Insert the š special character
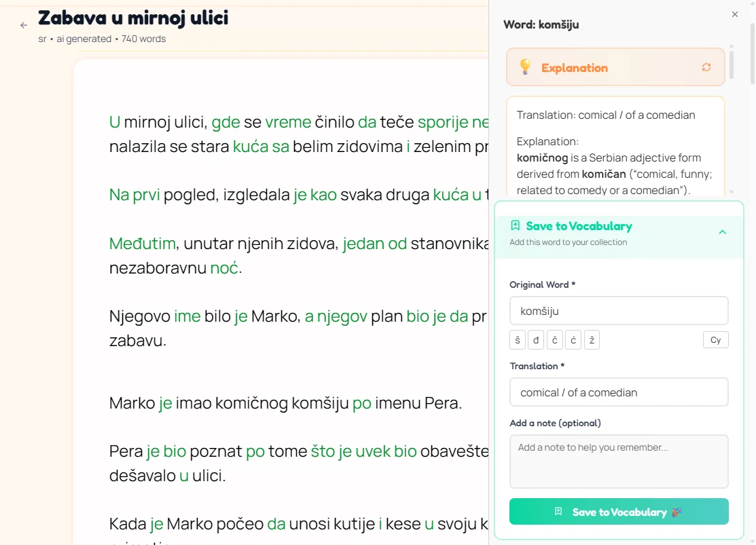Viewport: 756px width, 545px height. [517, 339]
